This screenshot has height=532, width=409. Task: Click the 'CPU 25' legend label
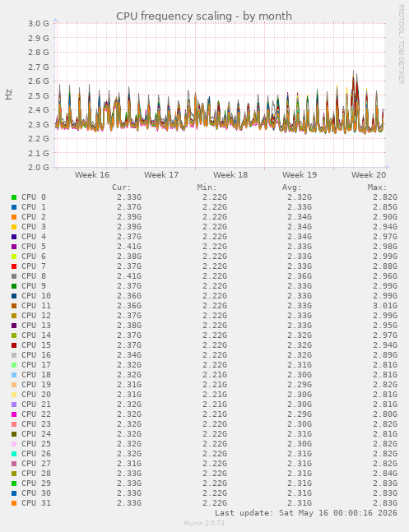pyautogui.click(x=36, y=444)
